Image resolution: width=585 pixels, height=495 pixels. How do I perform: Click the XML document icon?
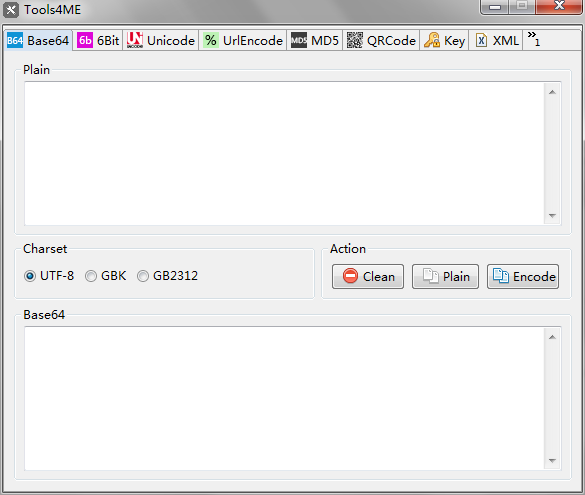tap(481, 40)
